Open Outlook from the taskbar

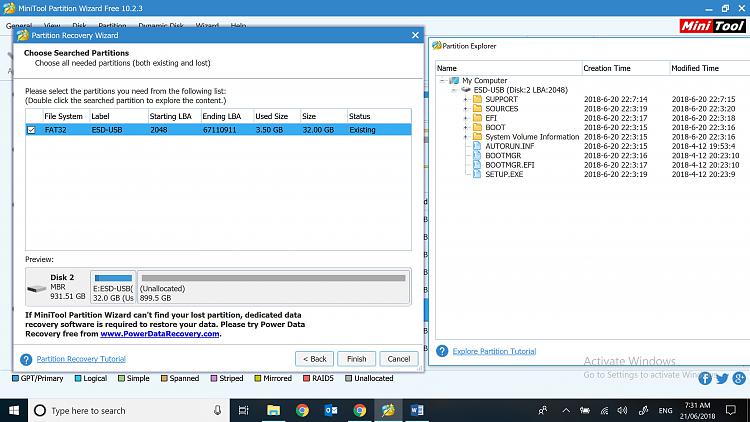[x=331, y=411]
